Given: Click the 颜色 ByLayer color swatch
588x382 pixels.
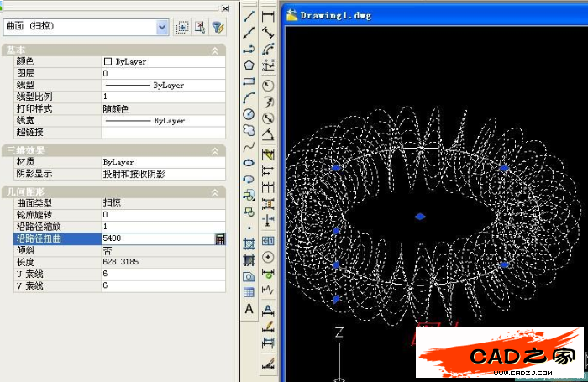Looking at the screenshot, I should coord(108,62).
